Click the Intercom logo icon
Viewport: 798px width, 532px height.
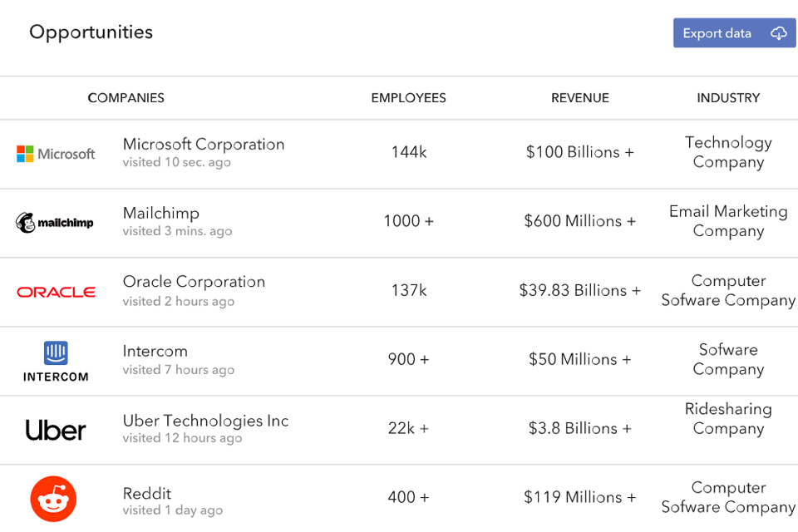(56, 361)
